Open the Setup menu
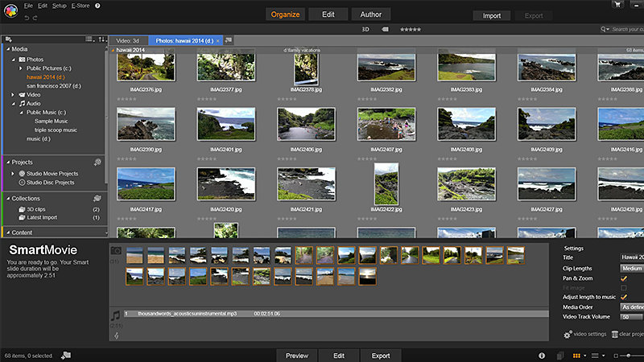Viewport: 644px width, 362px height. point(60,6)
